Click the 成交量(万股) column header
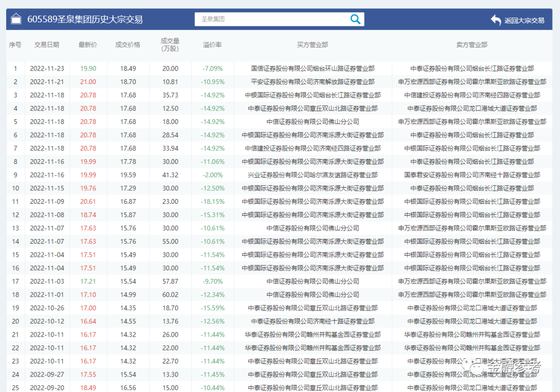The image size is (560, 392). 170,45
